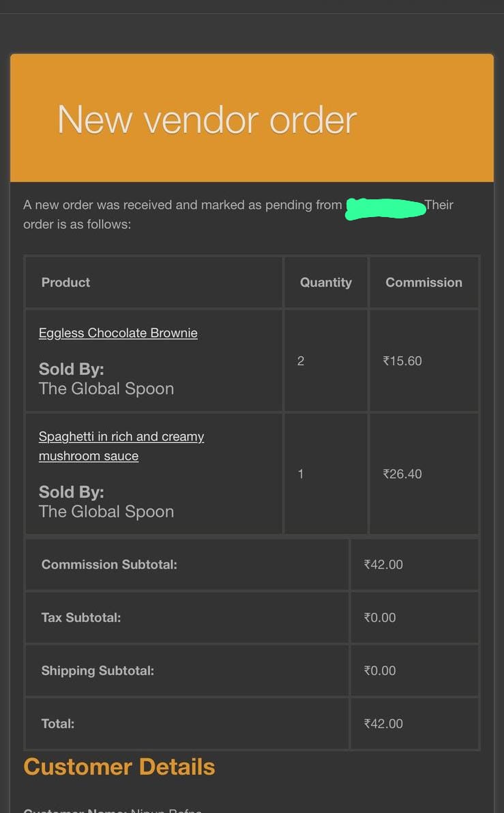This screenshot has width=504, height=813.
Task: Select the spaghetti quantity value 1
Action: pyautogui.click(x=301, y=474)
